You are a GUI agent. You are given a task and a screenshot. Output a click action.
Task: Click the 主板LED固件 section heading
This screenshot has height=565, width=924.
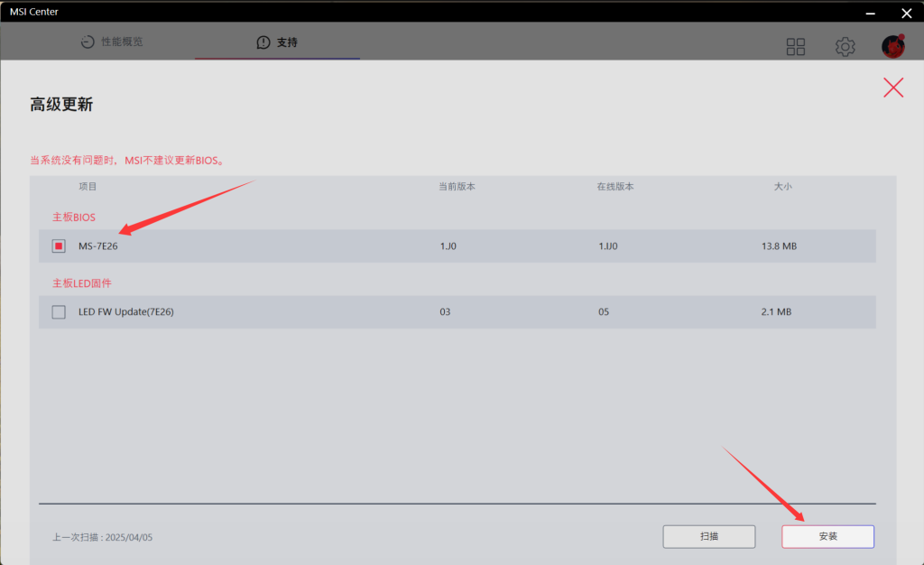[81, 283]
